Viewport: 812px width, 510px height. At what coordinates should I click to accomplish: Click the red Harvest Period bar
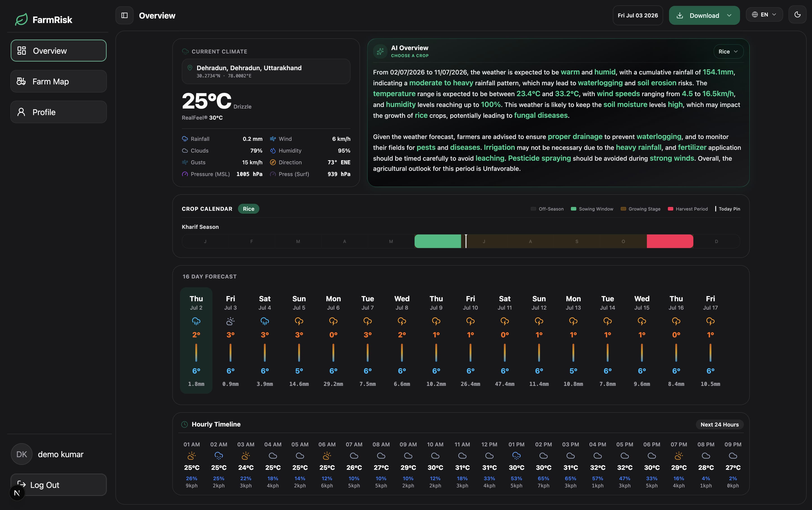click(x=670, y=241)
